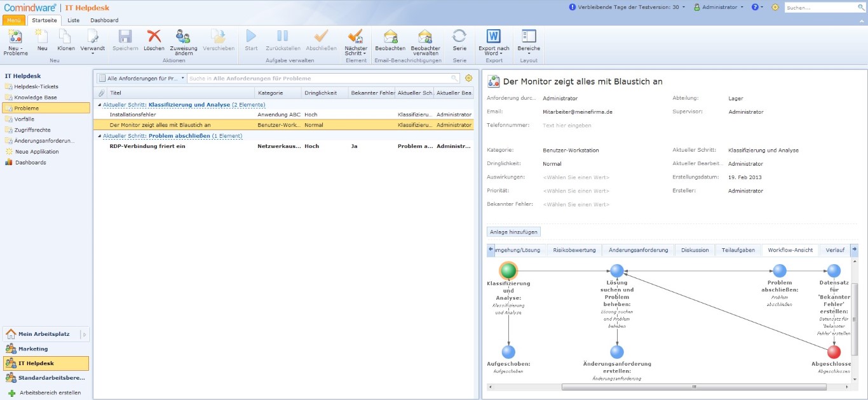This screenshot has width=868, height=400.
Task: Open list settings gear next to list search
Action: (x=469, y=78)
